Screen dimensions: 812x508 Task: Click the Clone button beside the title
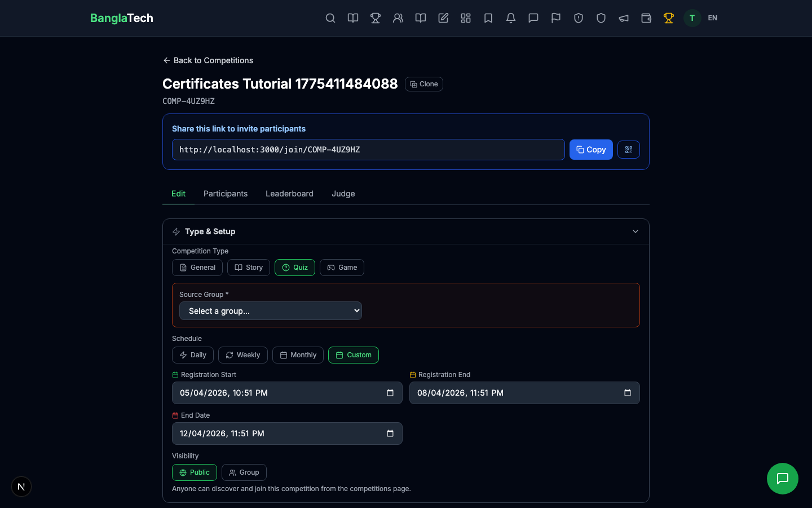click(424, 84)
